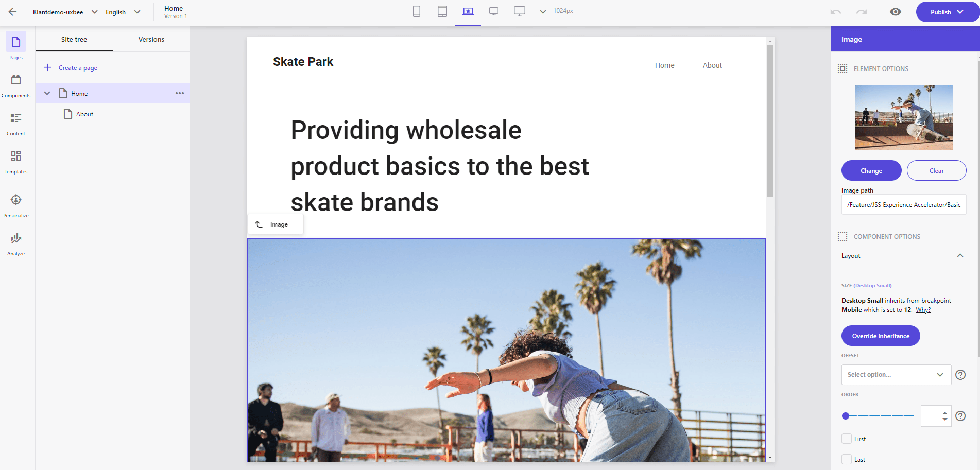This screenshot has width=980, height=470.
Task: Open the Templates sidebar panel
Action: 16,162
